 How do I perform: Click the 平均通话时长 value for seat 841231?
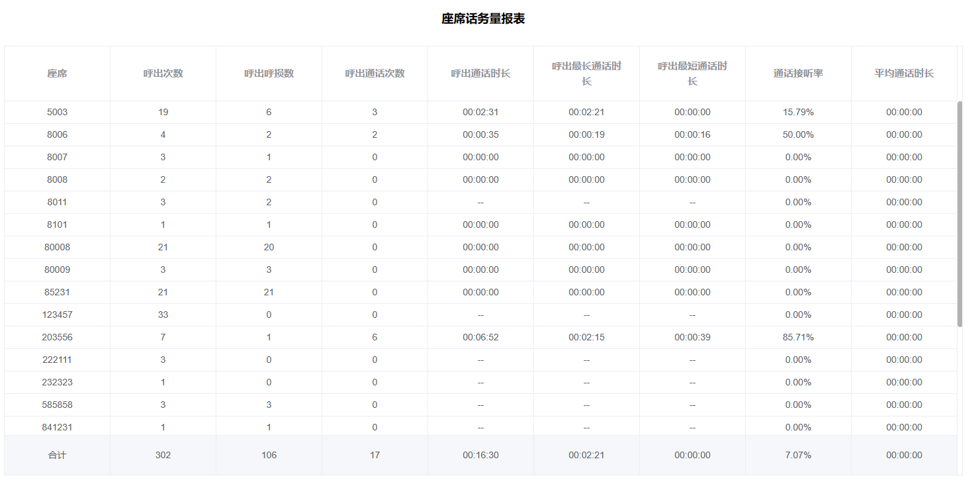[904, 428]
